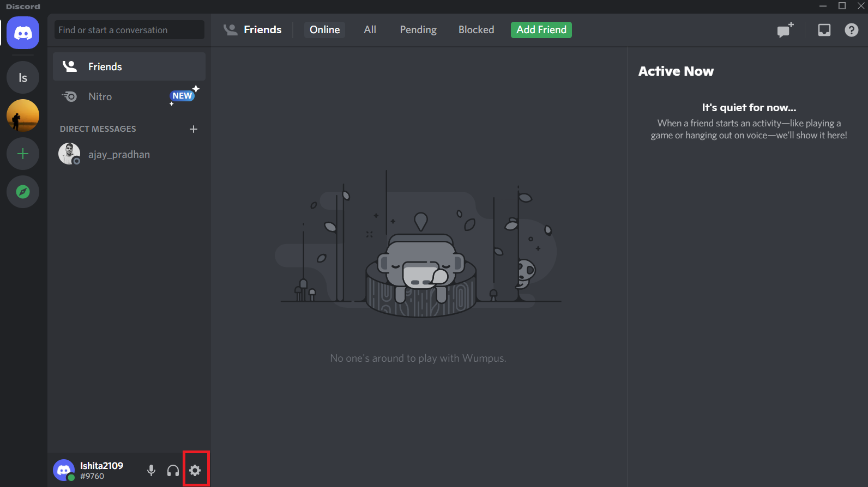Click ajay_pradhan's avatar
Screen dimensions: 868x487
pos(69,154)
